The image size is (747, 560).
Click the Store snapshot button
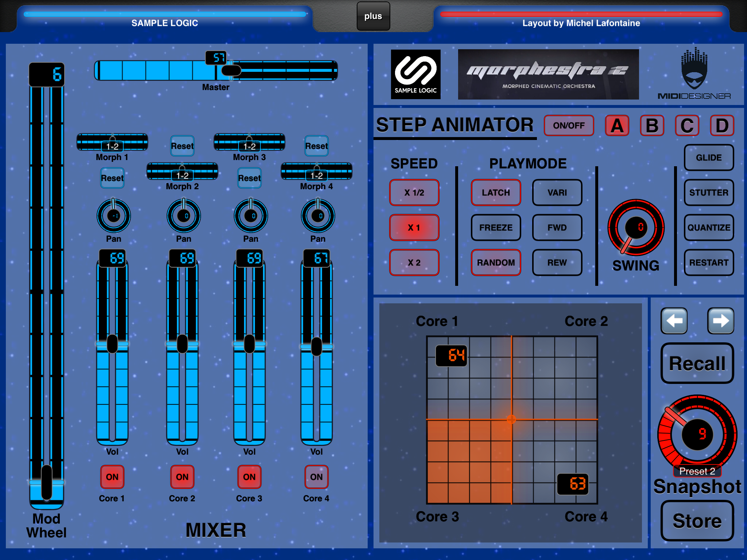(x=697, y=521)
